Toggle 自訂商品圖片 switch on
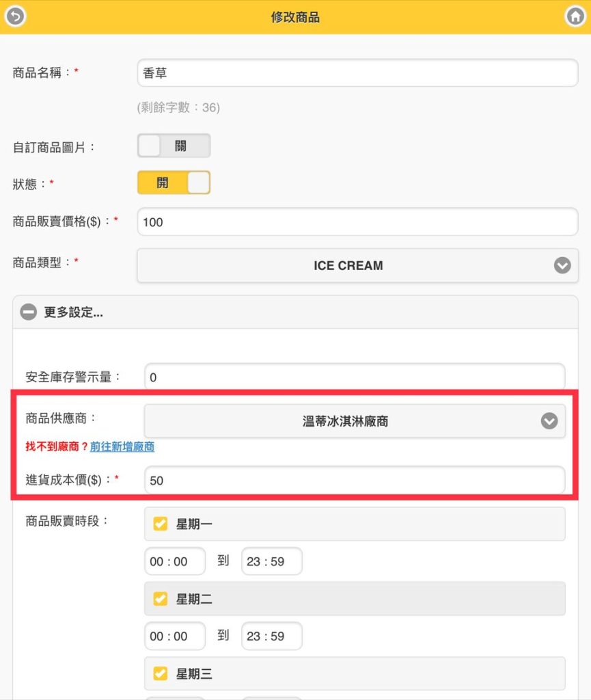 pos(174,146)
